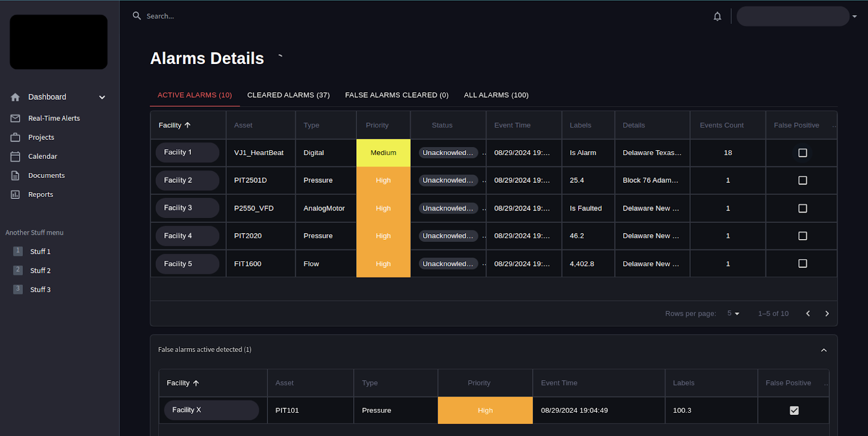Check False Positive for Facility 3
868x436 pixels.
click(x=803, y=208)
